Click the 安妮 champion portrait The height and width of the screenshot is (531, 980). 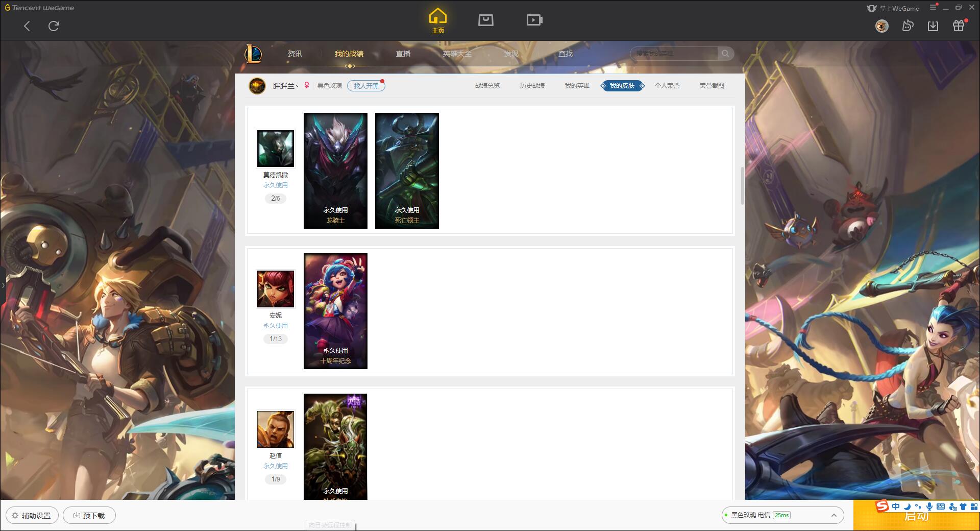276,289
